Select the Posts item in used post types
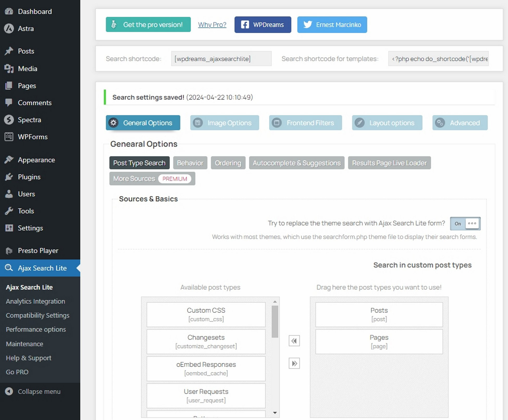 (x=379, y=314)
